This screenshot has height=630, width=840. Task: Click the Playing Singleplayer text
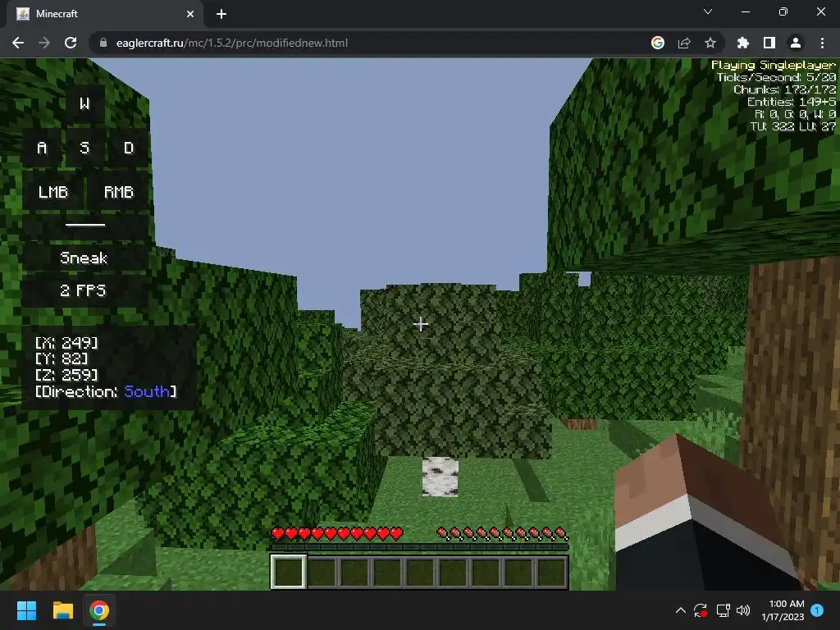tap(773, 65)
